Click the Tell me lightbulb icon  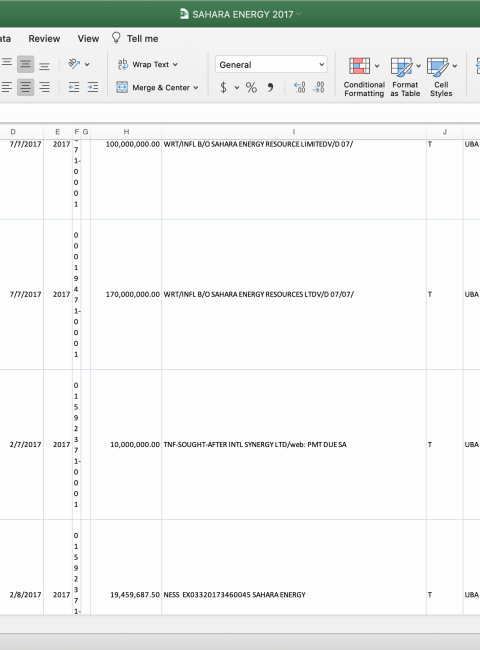click(x=116, y=38)
